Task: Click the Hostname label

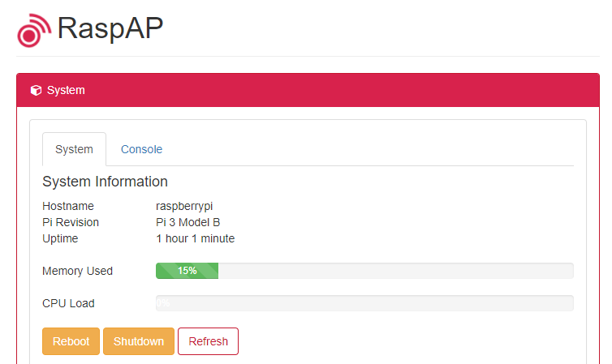Action: [68, 206]
